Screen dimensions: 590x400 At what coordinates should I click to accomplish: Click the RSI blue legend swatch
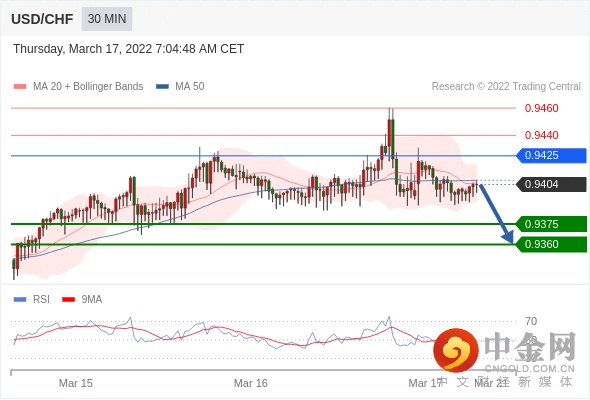[x=20, y=300]
